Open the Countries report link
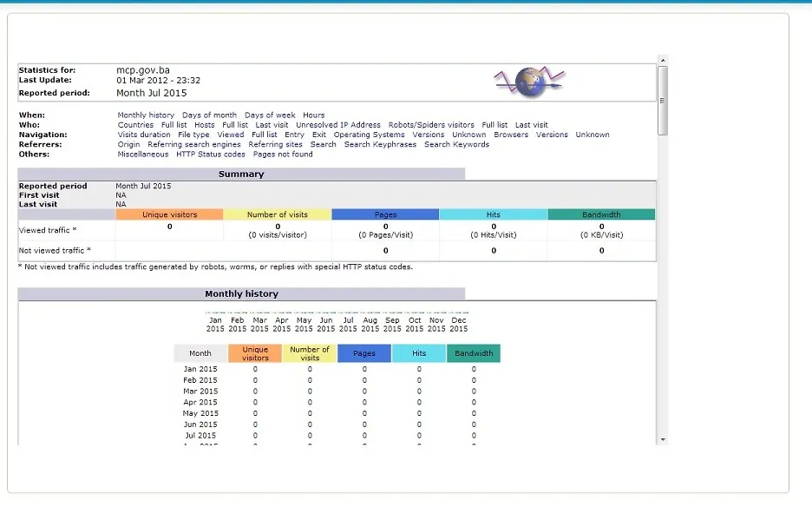 pyautogui.click(x=135, y=125)
